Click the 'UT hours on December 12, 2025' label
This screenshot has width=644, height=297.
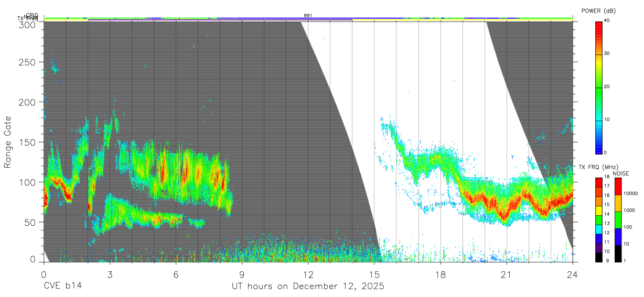click(308, 287)
